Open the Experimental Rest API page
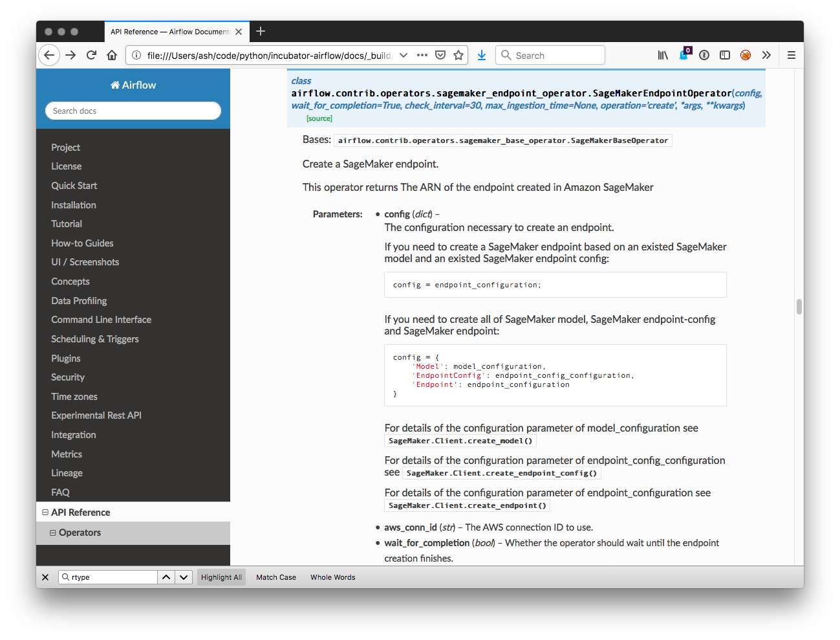Image resolution: width=840 pixels, height=640 pixels. (96, 415)
